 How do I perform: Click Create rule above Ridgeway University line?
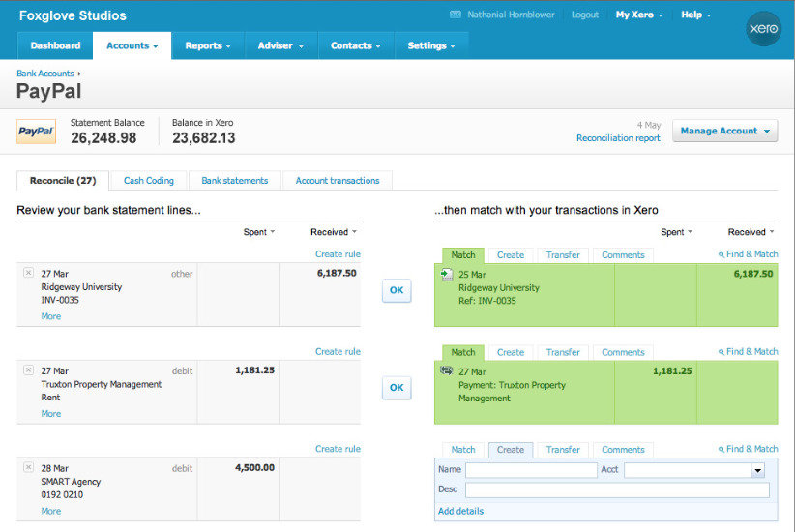point(338,254)
